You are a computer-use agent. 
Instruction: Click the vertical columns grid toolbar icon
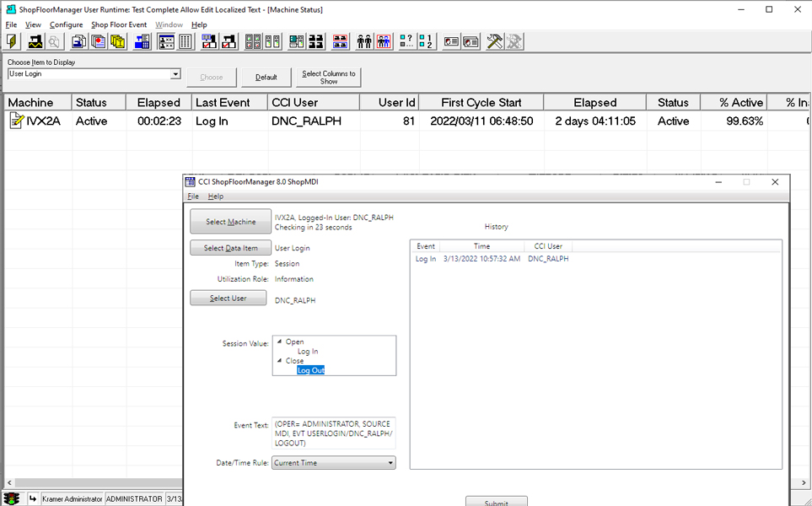186,41
